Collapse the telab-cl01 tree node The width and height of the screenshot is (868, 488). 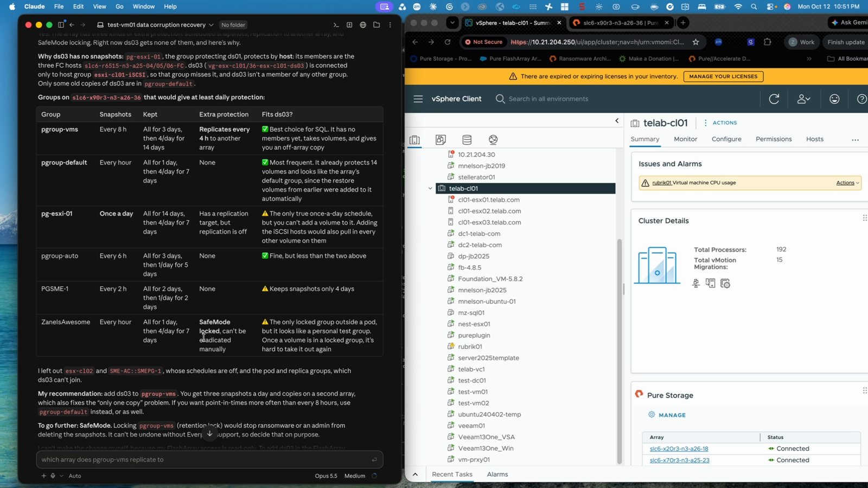coord(430,189)
